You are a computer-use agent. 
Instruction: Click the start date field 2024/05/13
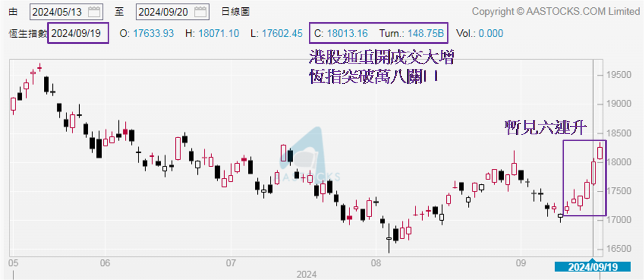pos(57,12)
